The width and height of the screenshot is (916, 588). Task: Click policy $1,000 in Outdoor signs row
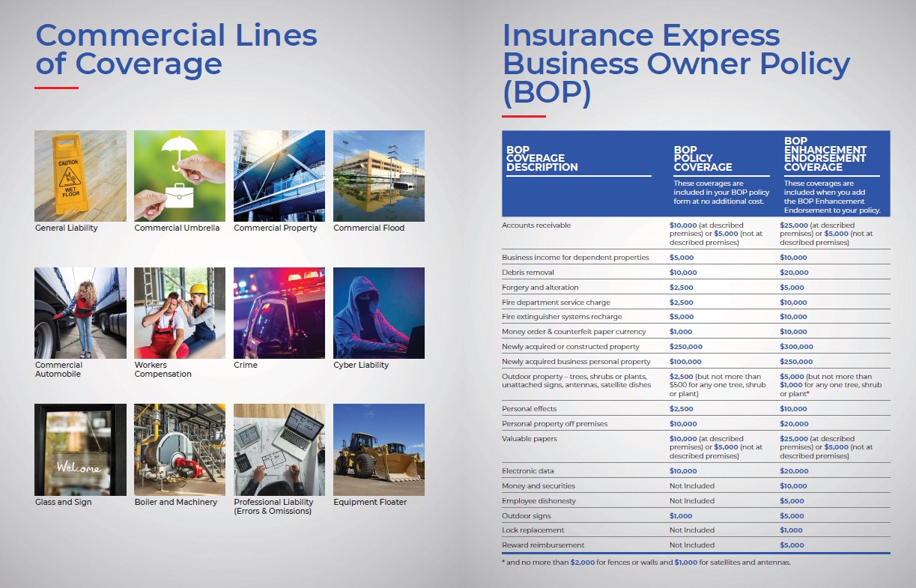681,516
